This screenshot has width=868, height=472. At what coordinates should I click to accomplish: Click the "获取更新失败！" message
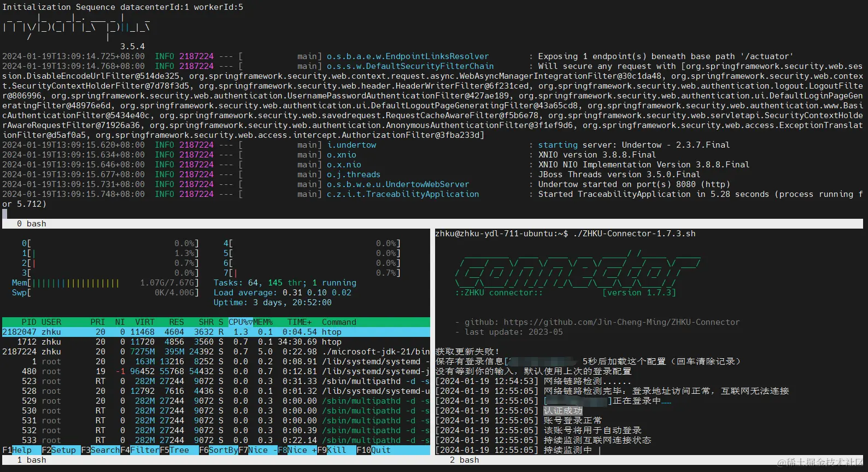467,352
